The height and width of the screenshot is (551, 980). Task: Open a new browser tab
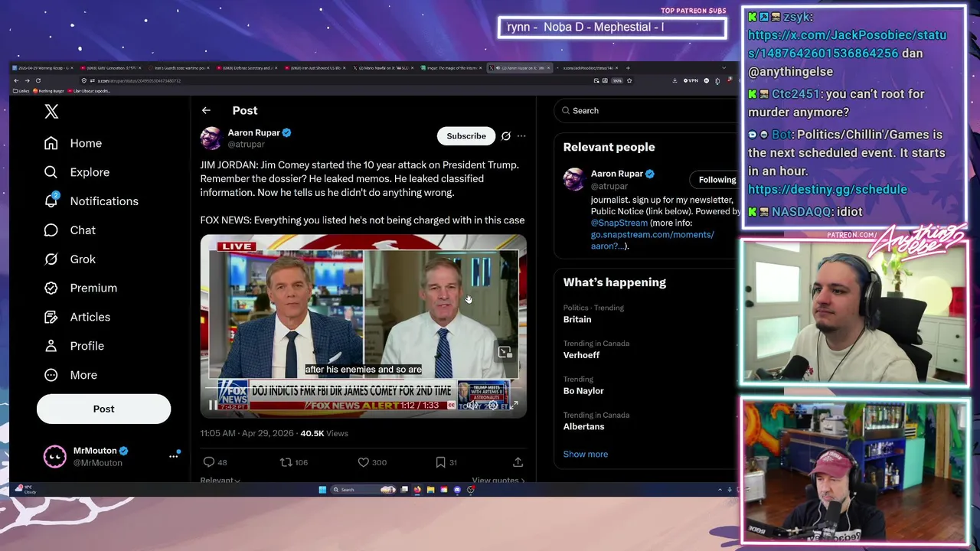pos(628,68)
